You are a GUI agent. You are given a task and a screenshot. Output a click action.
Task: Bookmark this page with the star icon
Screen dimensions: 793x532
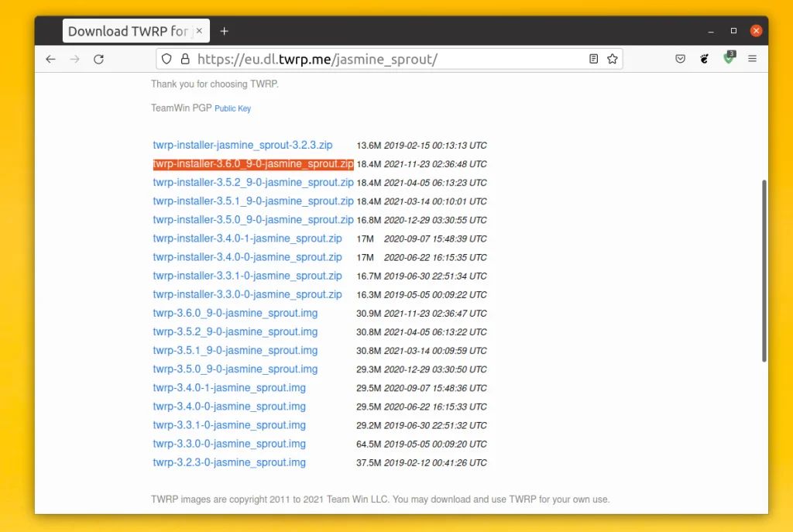(x=612, y=59)
